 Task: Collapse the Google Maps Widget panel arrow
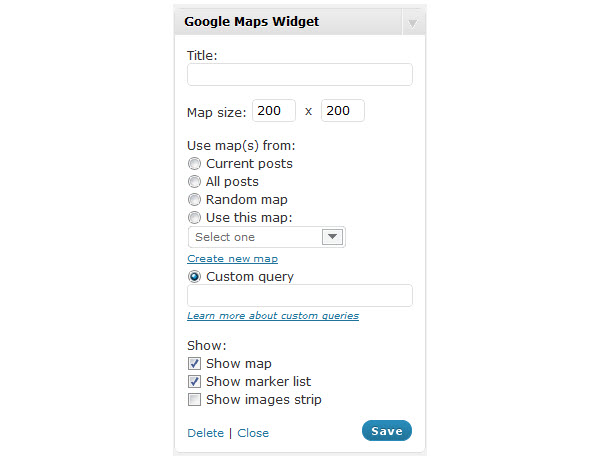[x=412, y=22]
